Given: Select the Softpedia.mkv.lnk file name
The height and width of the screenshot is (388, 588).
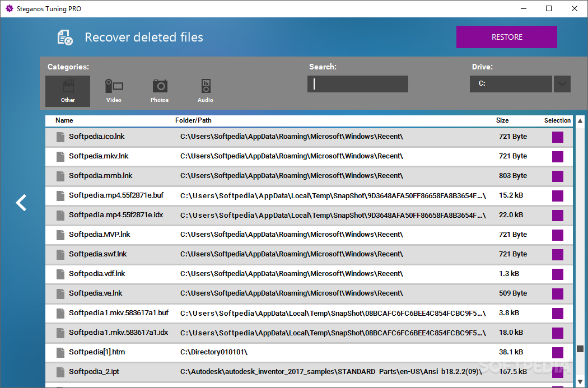Looking at the screenshot, I should 98,156.
